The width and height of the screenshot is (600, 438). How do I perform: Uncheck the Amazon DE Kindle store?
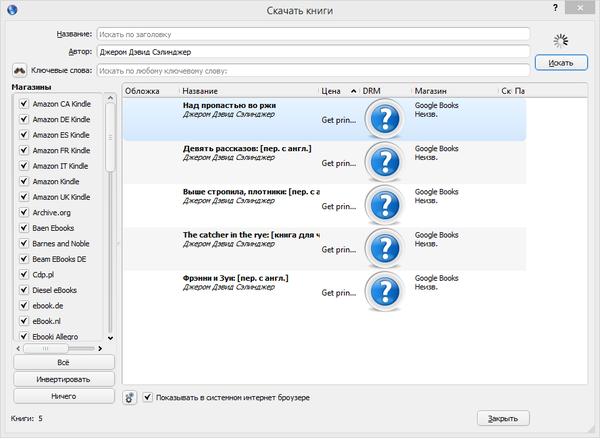pos(24,119)
